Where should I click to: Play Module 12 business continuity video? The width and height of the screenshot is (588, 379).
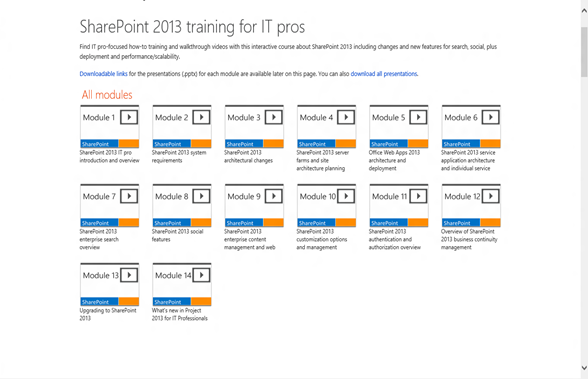pyautogui.click(x=491, y=196)
